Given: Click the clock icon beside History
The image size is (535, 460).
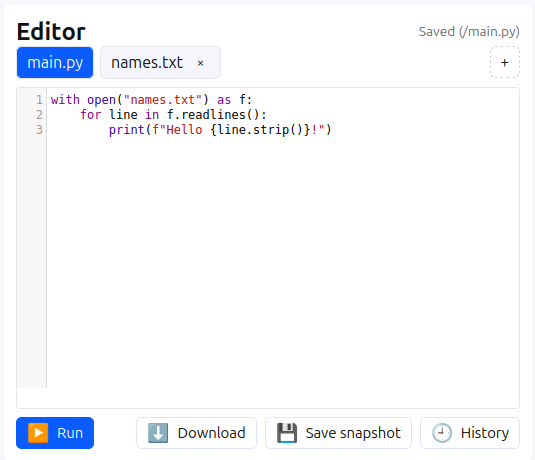Looking at the screenshot, I should click(x=442, y=433).
